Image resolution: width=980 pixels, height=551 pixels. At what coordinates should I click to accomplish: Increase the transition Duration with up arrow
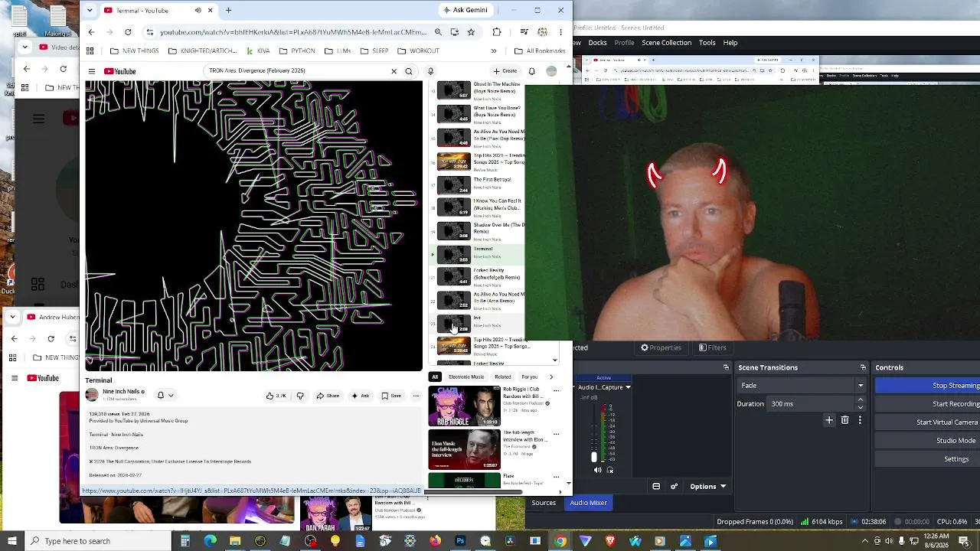(861, 400)
